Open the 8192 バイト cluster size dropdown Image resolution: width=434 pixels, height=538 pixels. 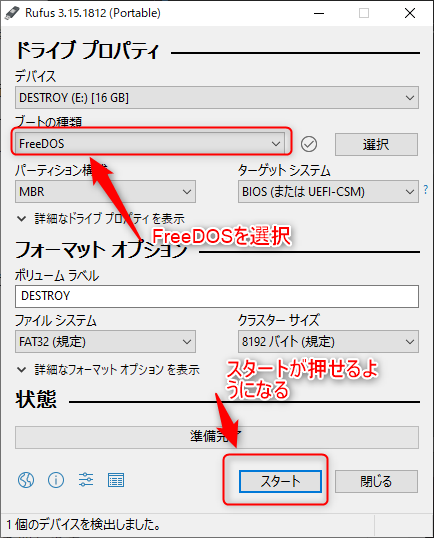328,341
